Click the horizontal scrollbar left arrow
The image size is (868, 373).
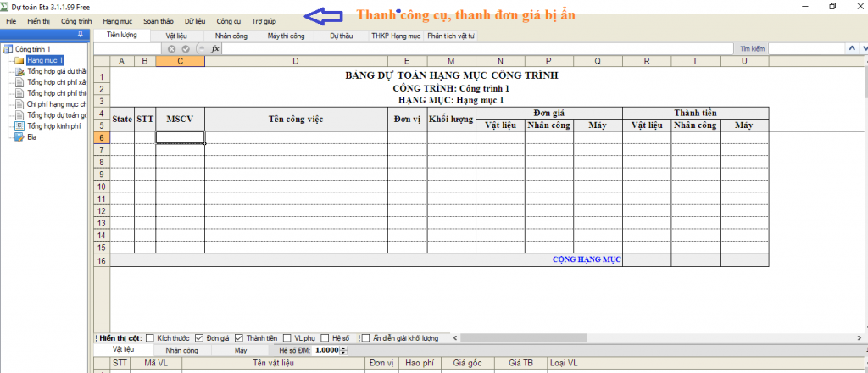click(x=455, y=337)
